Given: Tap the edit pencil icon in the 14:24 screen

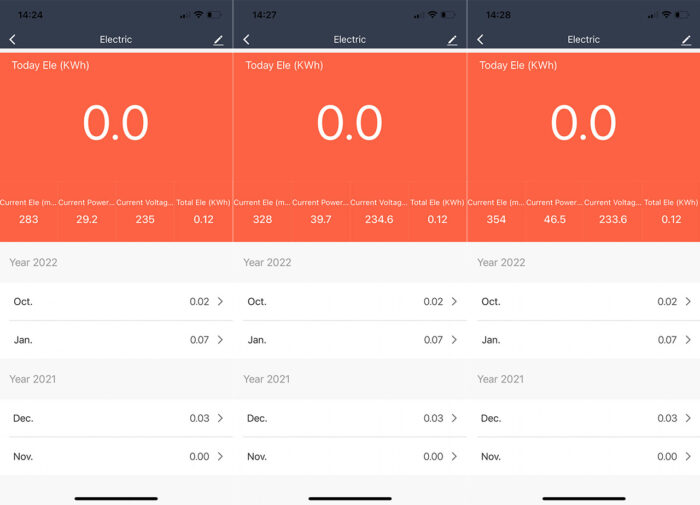Looking at the screenshot, I should (218, 40).
